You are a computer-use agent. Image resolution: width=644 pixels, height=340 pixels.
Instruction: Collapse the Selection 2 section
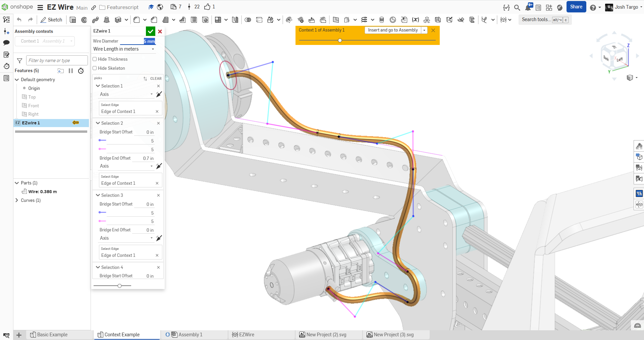pyautogui.click(x=98, y=123)
